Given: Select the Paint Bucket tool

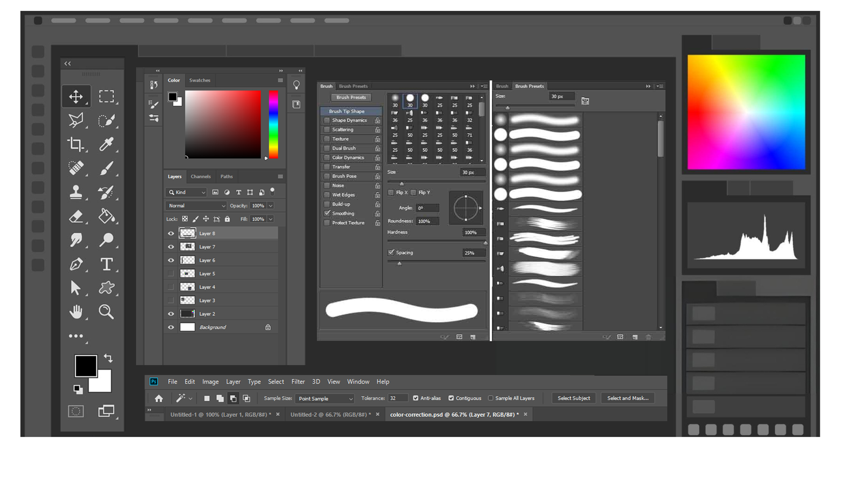Looking at the screenshot, I should pyautogui.click(x=106, y=216).
